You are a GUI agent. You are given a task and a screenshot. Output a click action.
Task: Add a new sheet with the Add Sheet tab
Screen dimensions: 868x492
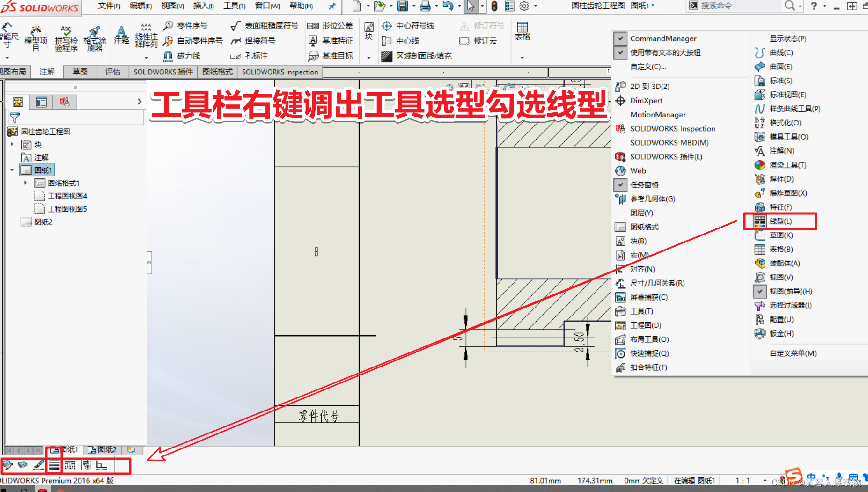point(131,449)
